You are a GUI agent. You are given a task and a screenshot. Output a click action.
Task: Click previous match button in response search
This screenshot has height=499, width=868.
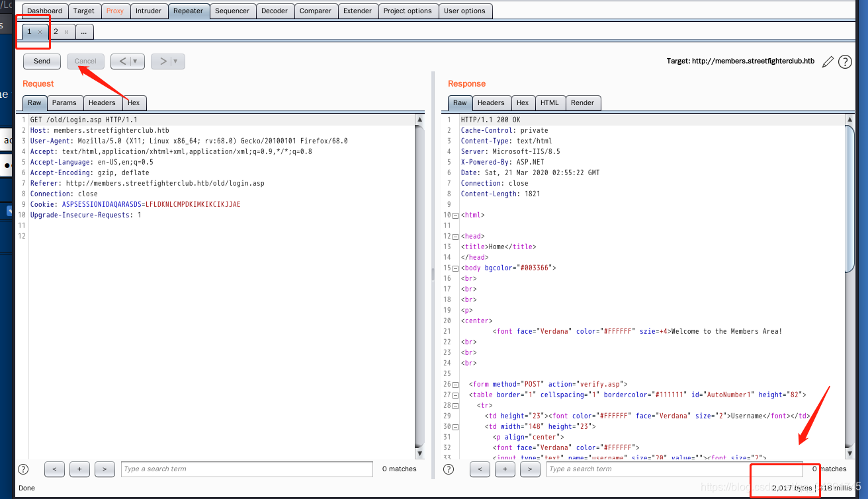pos(480,469)
